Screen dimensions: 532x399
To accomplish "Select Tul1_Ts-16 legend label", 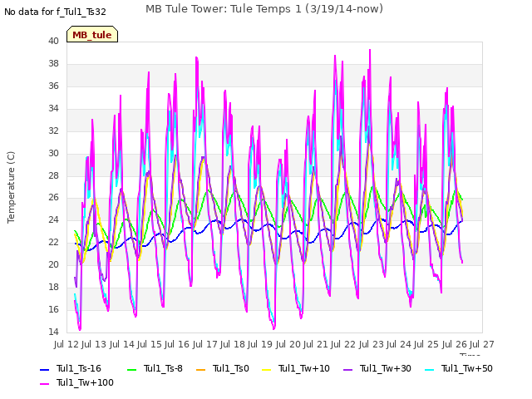I will point(79,368).
